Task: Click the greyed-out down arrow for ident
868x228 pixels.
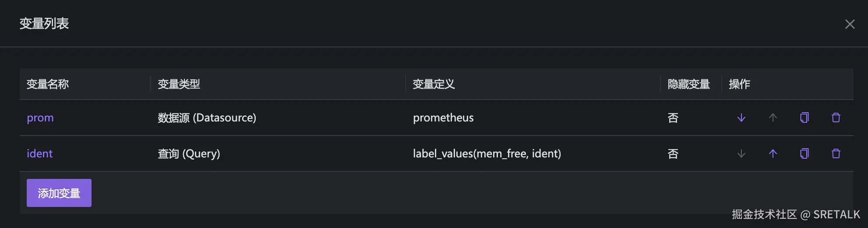Action: (x=741, y=153)
